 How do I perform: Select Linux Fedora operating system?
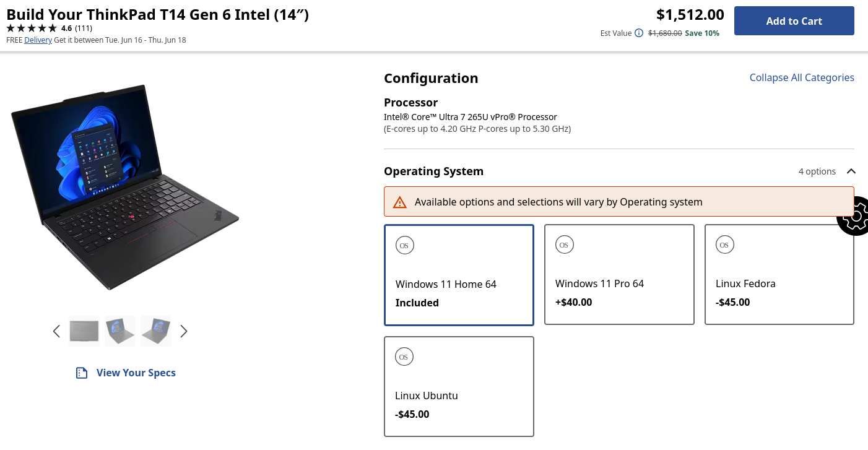[x=779, y=274]
